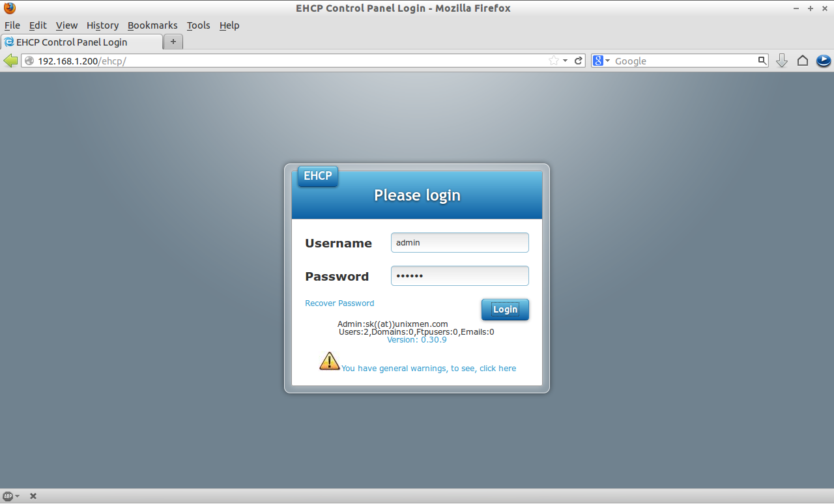
Task: Click the Users:2,Domains:0 statistics text
Action: pos(416,332)
